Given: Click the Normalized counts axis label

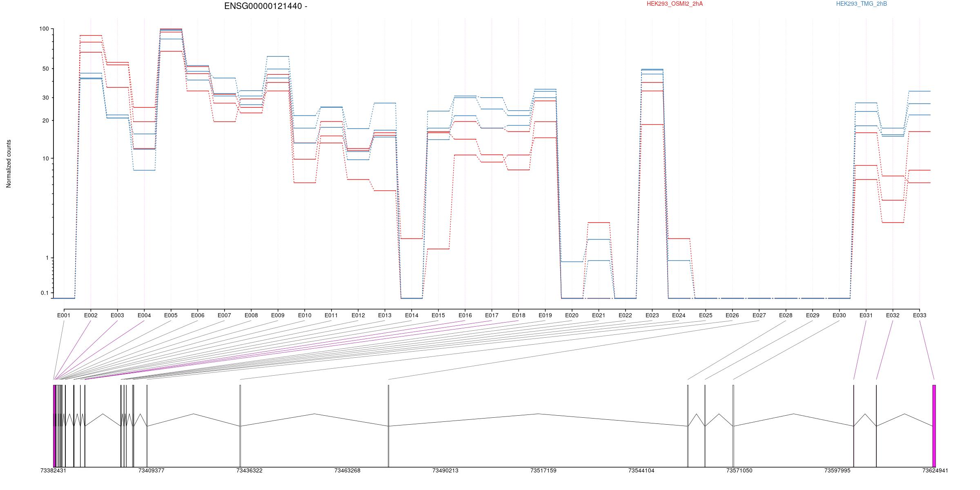Looking at the screenshot, I should coord(9,164).
